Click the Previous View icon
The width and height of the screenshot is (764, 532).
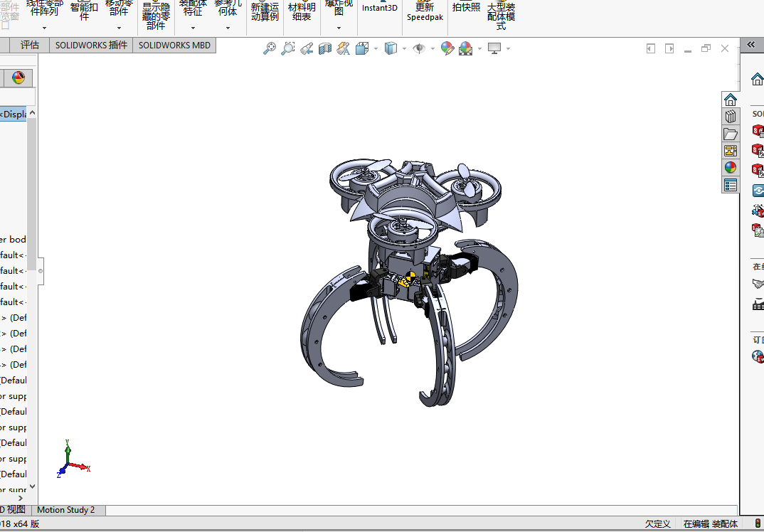(307, 48)
